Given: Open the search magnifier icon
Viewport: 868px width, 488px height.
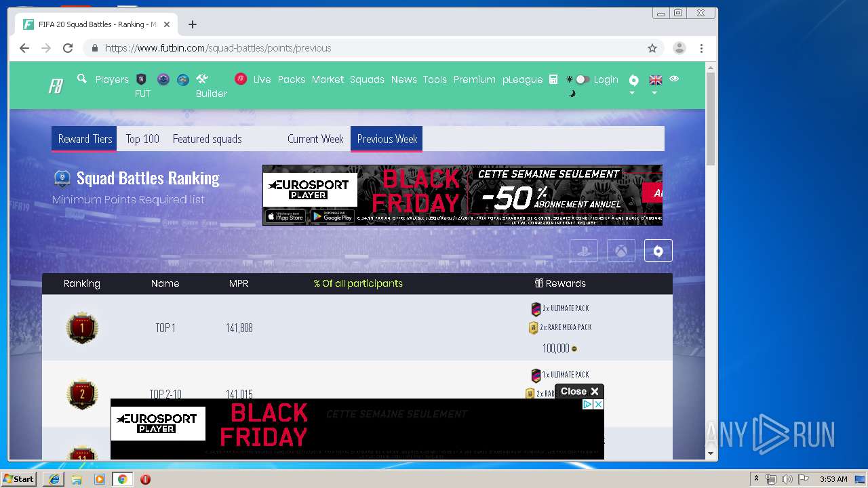Looking at the screenshot, I should pyautogui.click(x=82, y=79).
